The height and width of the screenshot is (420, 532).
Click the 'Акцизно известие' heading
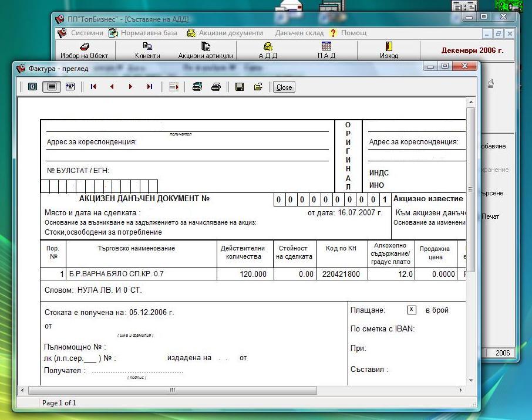(x=428, y=199)
